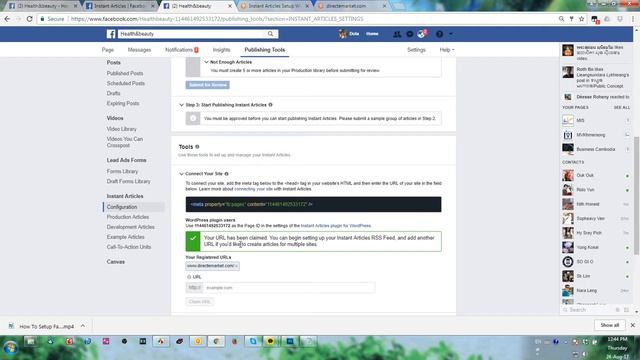Viewport: 640px width, 360px height.
Task: Click info icon next to Tools heading
Action: 197,147
